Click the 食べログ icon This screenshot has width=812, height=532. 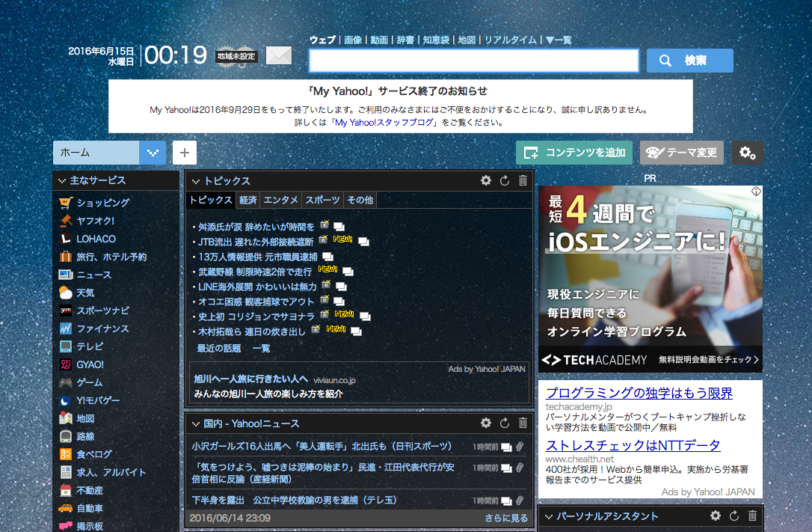pos(65,454)
